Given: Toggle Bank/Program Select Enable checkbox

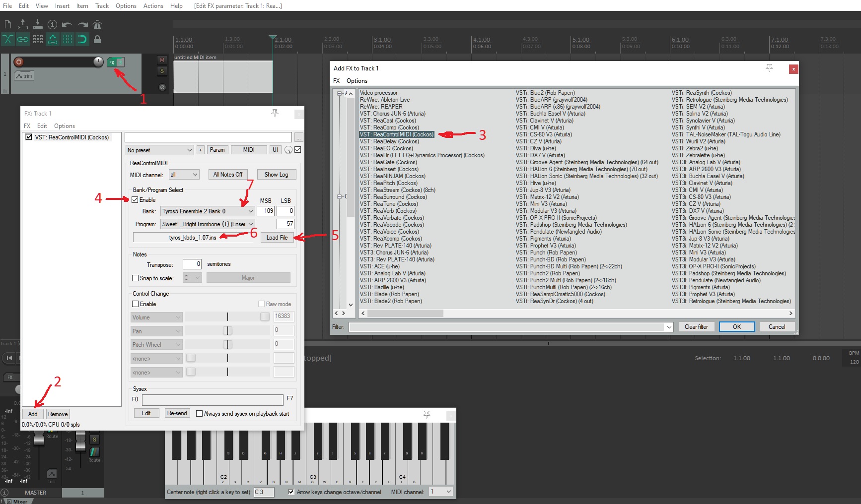Looking at the screenshot, I should [x=135, y=200].
